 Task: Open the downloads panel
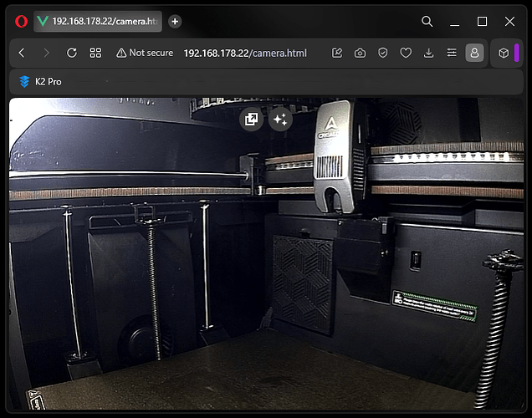pyautogui.click(x=429, y=53)
